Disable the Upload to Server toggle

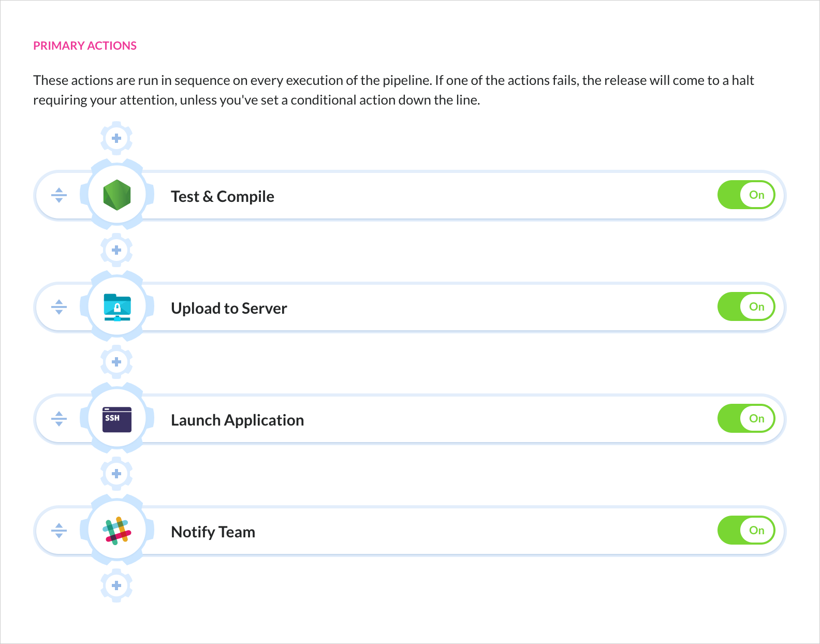(x=746, y=307)
